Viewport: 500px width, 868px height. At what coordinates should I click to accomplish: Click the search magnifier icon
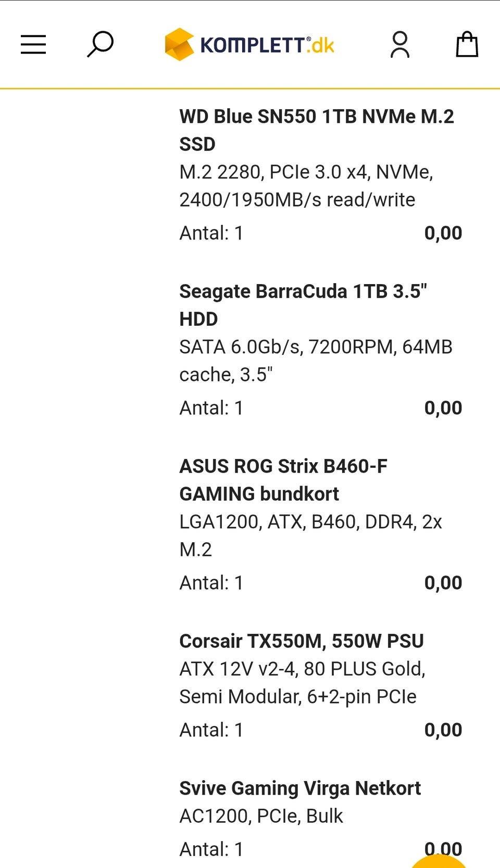click(100, 44)
